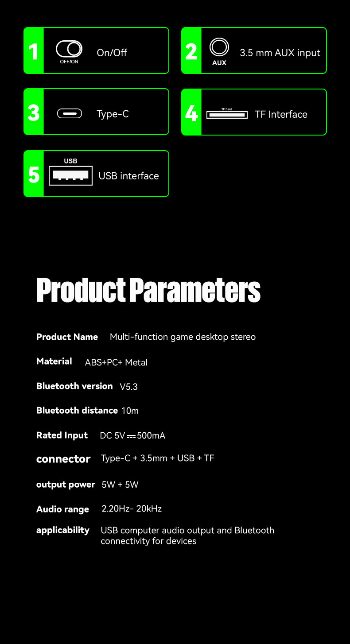350x644 pixels.
Task: Click the connector row value text
Action: pyautogui.click(x=158, y=458)
